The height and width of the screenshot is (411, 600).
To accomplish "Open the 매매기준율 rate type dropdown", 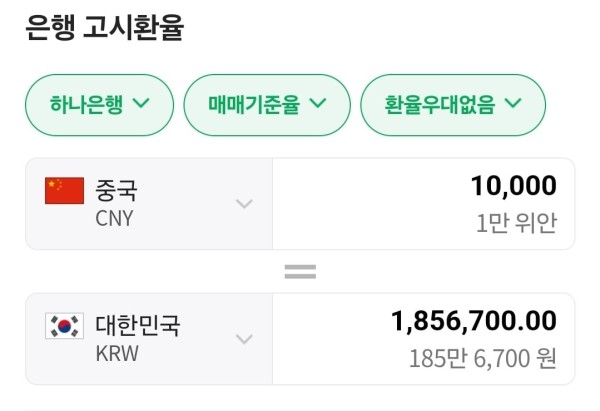I will [267, 105].
